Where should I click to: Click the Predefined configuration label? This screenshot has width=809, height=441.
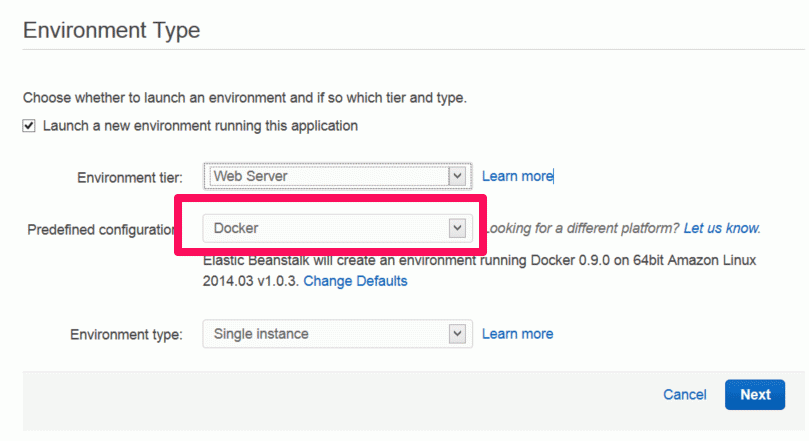(101, 230)
